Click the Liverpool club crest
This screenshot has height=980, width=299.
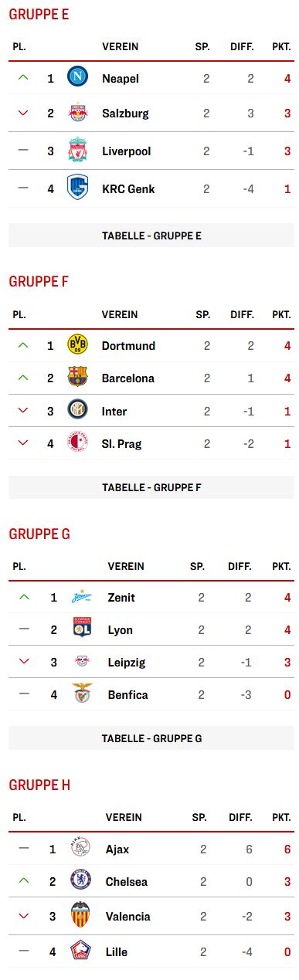click(78, 150)
